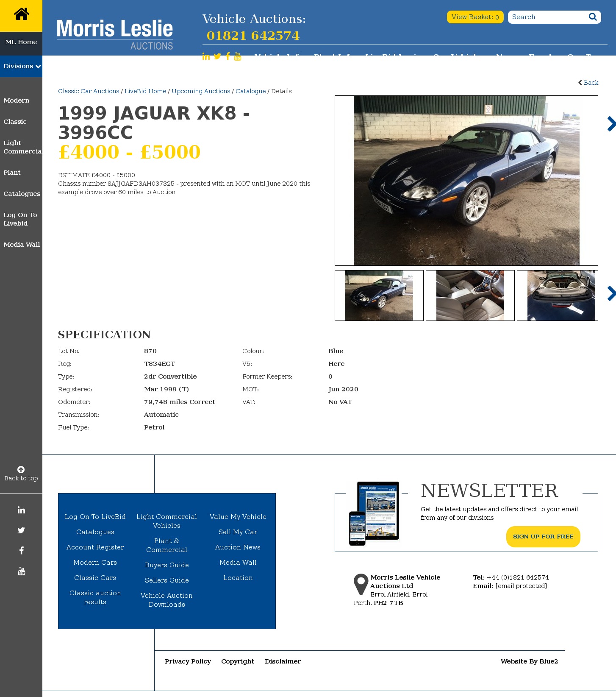Open Sell My Car link
The width and height of the screenshot is (616, 697).
[x=238, y=532]
